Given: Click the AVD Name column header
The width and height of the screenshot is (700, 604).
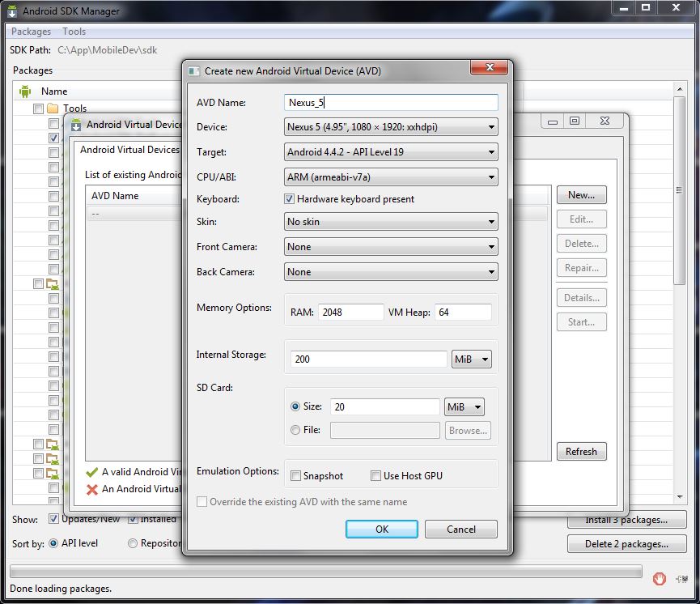Looking at the screenshot, I should pyautogui.click(x=115, y=196).
